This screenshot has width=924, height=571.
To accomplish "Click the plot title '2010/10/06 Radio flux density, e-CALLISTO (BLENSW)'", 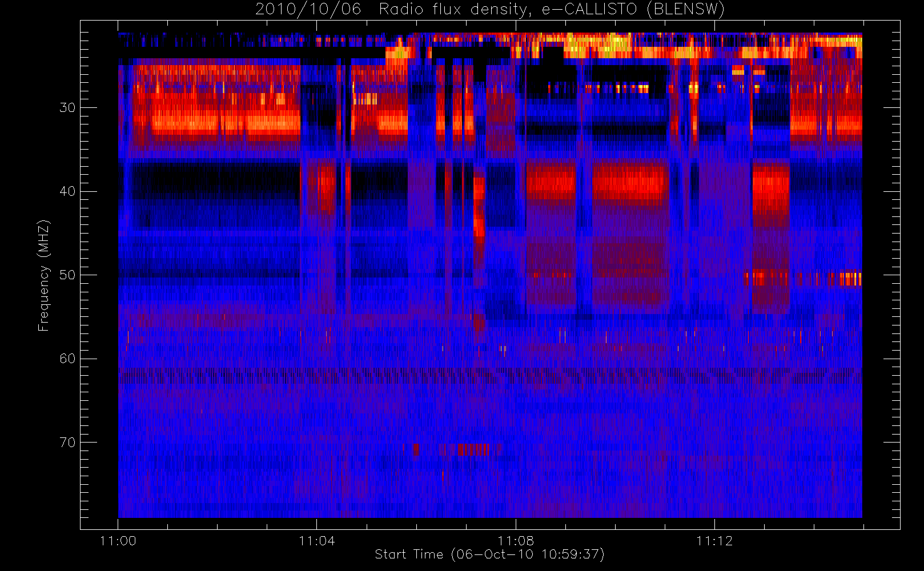I will (490, 9).
